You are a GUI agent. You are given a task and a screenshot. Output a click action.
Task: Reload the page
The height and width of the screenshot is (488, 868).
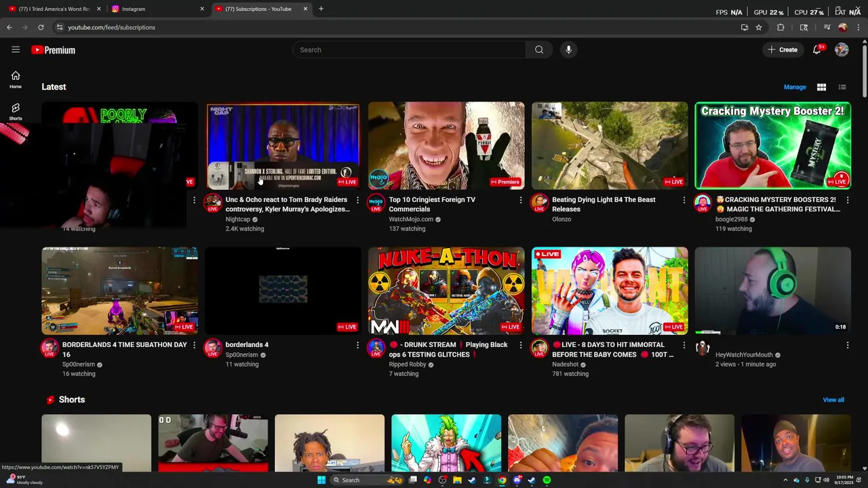41,27
